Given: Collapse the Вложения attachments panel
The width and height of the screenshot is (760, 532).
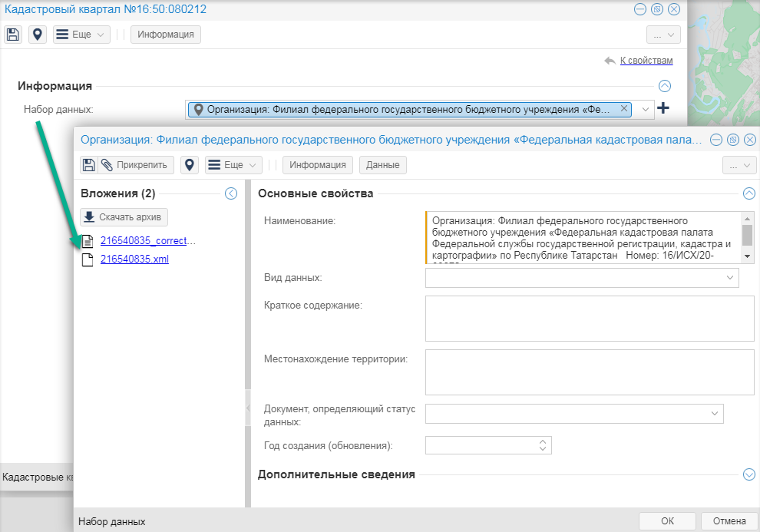Looking at the screenshot, I should (231, 193).
